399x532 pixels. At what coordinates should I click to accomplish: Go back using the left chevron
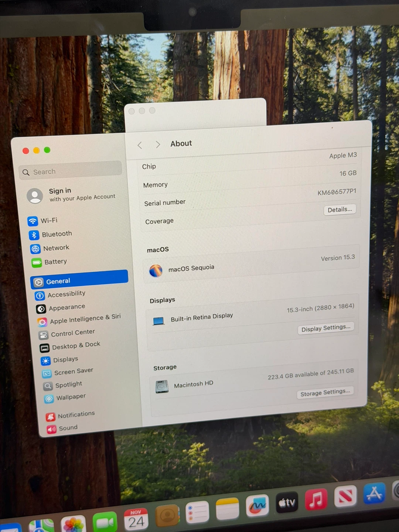pyautogui.click(x=140, y=145)
